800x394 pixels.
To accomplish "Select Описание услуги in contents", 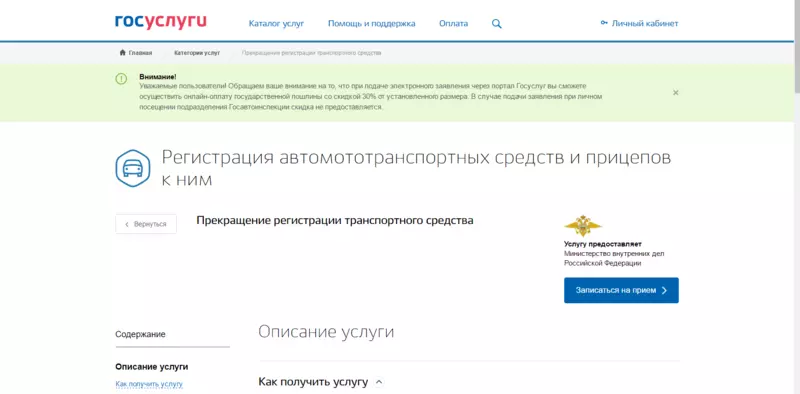I will (152, 366).
